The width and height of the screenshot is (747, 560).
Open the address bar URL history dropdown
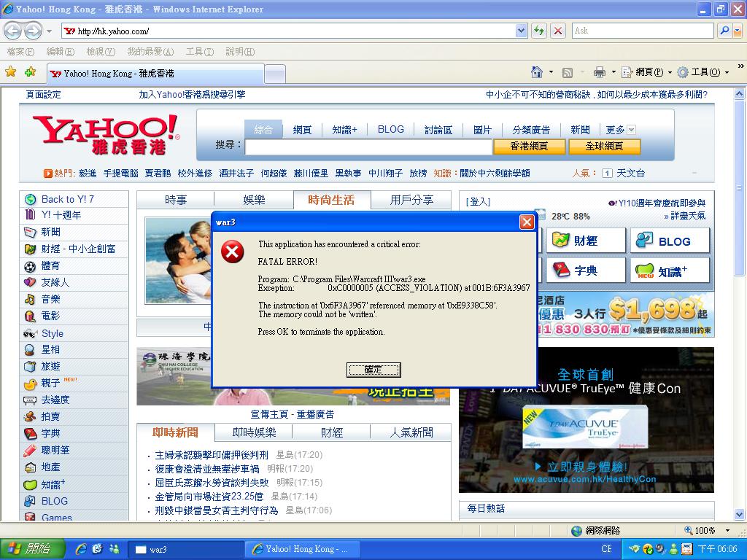tap(521, 31)
